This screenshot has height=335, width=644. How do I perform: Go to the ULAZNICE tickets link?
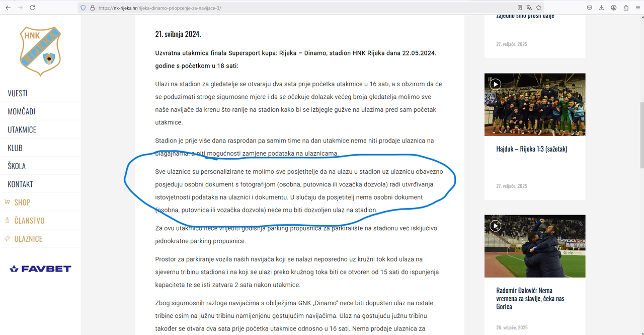28,238
